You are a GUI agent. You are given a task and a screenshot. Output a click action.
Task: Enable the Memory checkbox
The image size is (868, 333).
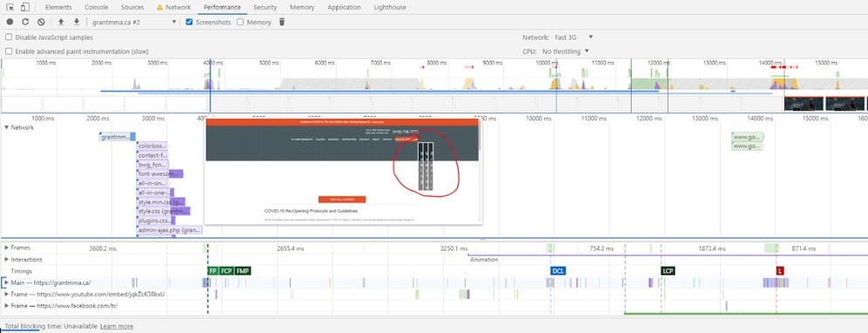[240, 22]
